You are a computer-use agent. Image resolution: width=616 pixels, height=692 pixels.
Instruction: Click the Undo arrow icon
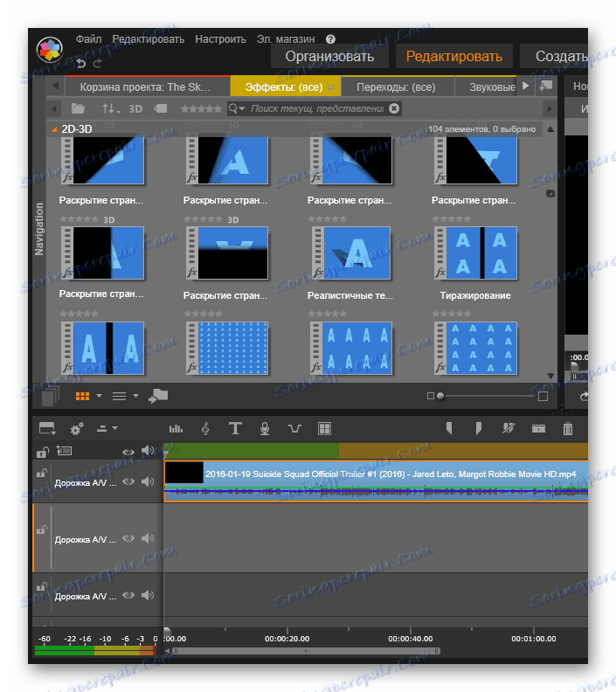point(80,63)
